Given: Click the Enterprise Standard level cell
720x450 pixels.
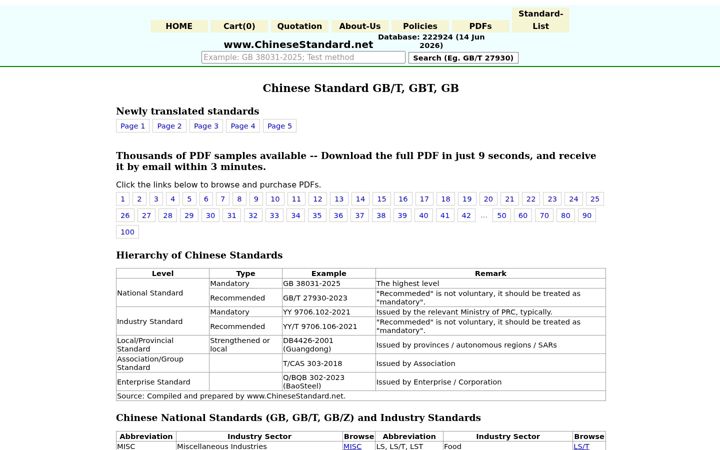Looking at the screenshot, I should 163,382.
